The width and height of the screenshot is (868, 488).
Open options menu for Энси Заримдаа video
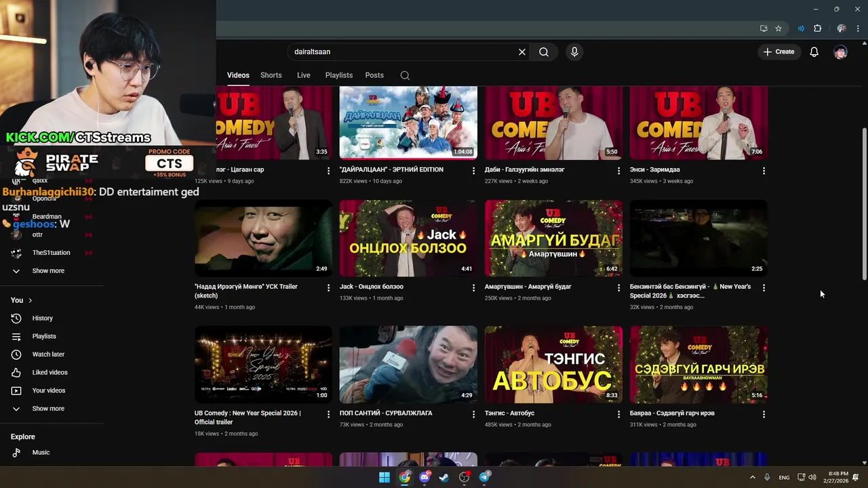pos(764,171)
